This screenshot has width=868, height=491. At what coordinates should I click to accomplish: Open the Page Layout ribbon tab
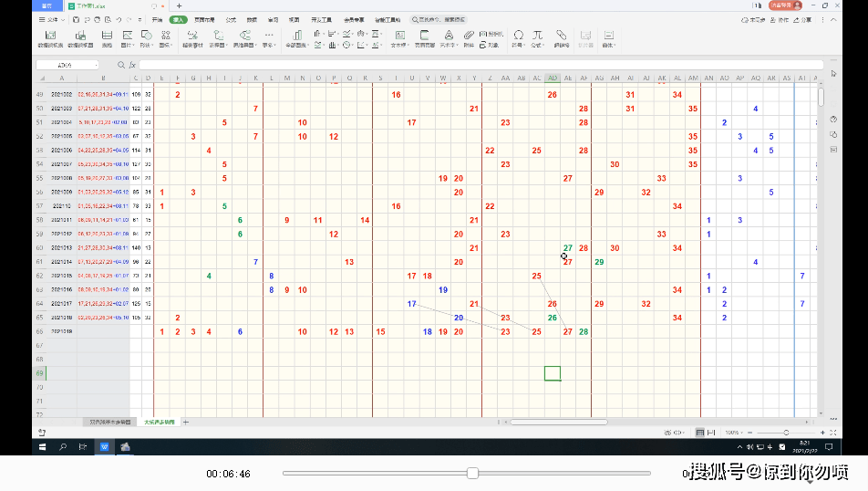pyautogui.click(x=204, y=19)
